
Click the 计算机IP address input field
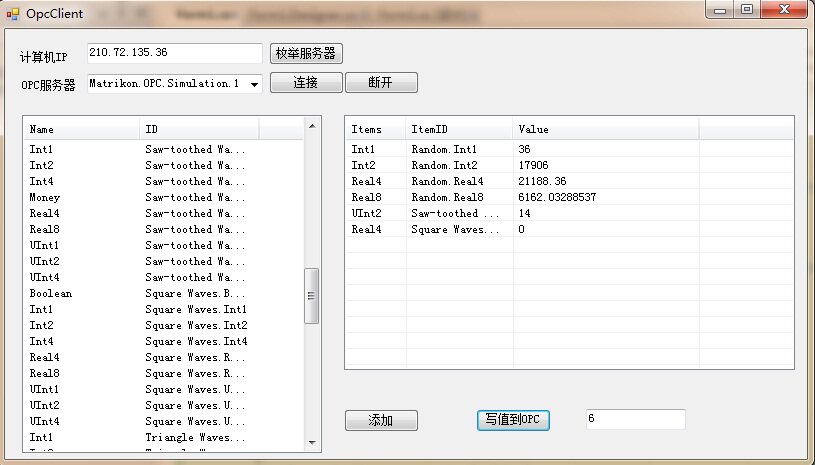click(174, 53)
